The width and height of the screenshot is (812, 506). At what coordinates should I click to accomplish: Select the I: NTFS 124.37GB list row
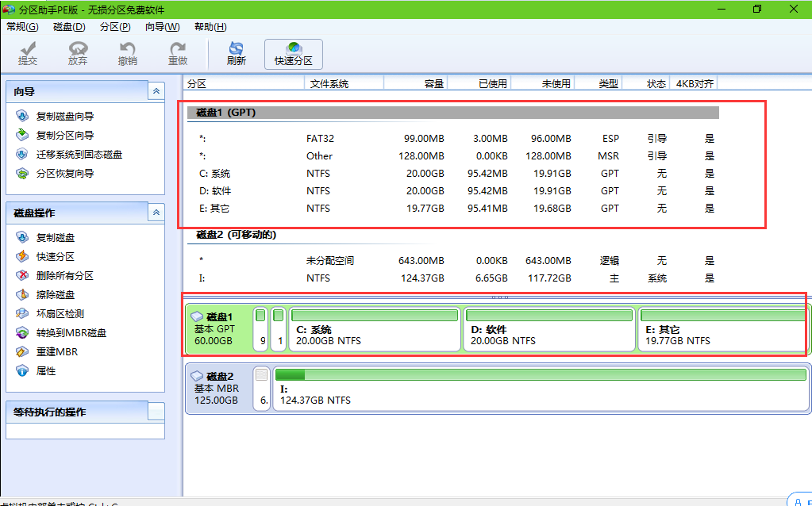[x=453, y=278]
